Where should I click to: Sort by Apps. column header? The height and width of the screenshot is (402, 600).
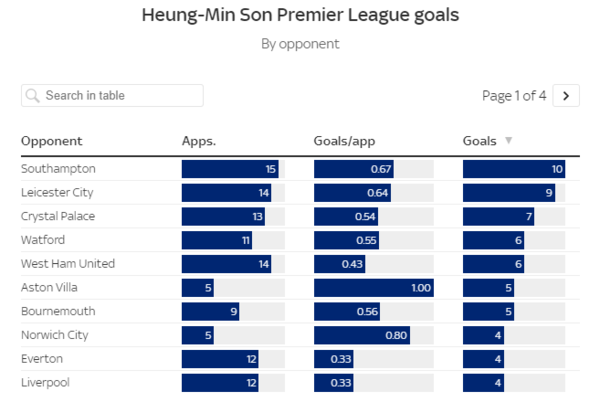[198, 141]
